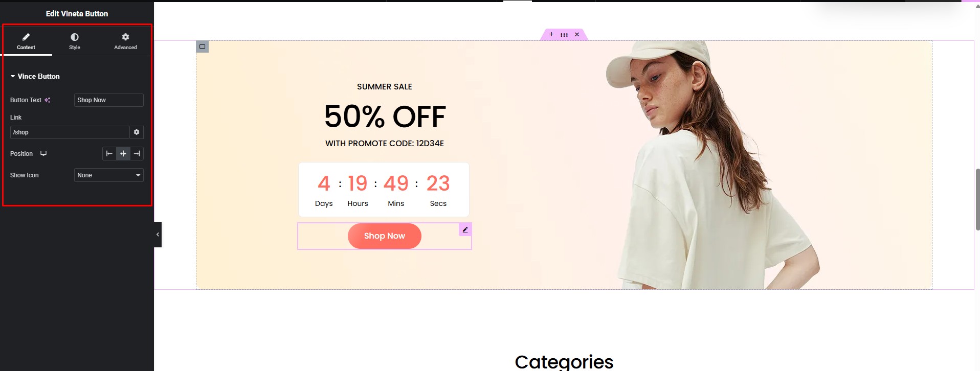The image size is (980, 371).
Task: Click the column edit handle icon
Action: (203, 47)
